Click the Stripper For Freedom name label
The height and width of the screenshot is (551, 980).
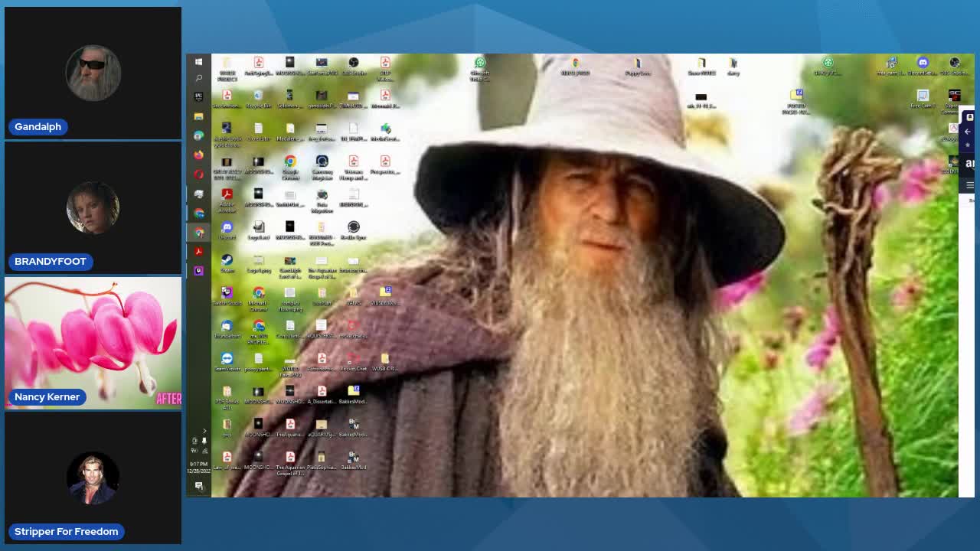pos(66,531)
